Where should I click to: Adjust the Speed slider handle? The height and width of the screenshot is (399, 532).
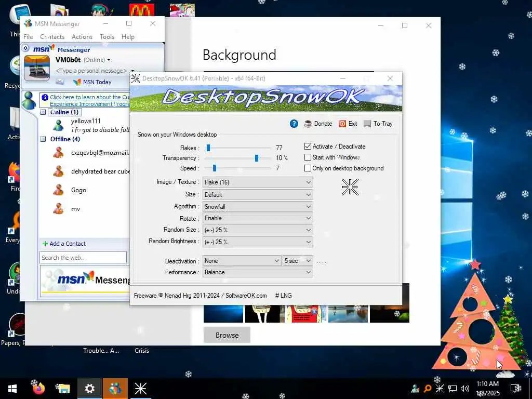click(215, 168)
